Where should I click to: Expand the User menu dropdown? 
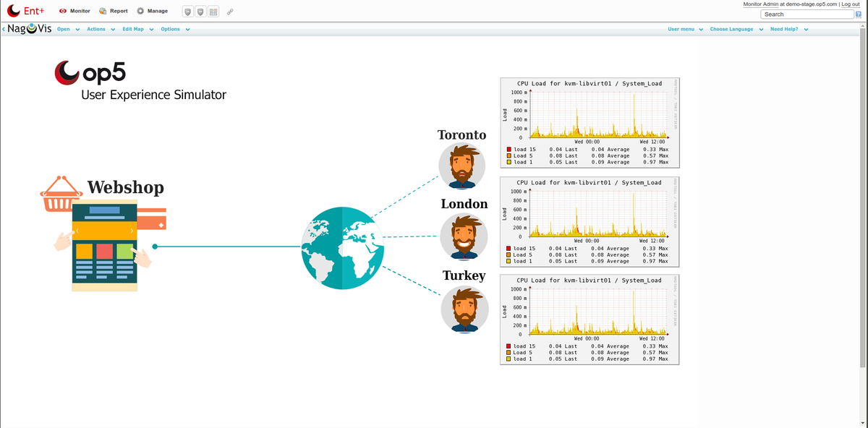coord(685,30)
